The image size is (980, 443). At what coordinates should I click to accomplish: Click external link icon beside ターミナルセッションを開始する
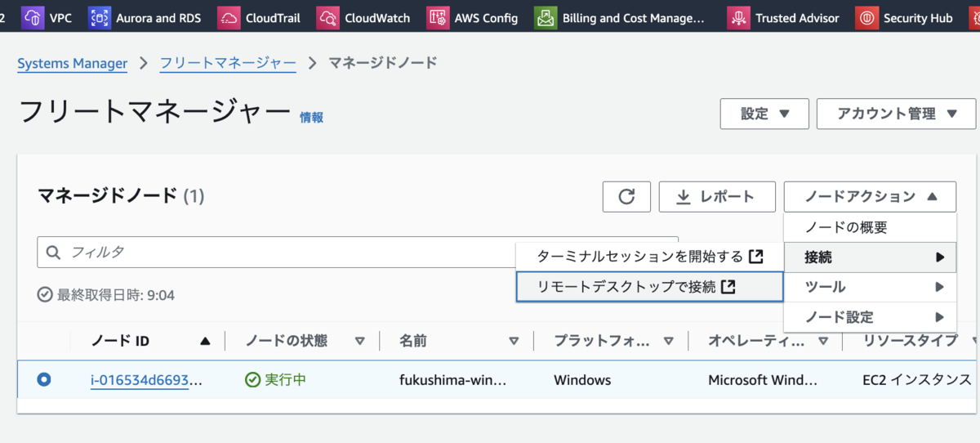pyautogui.click(x=756, y=257)
